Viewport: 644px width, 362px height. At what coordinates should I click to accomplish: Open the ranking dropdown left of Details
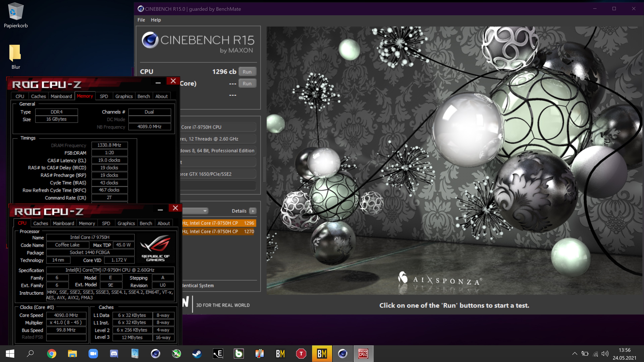tap(195, 211)
